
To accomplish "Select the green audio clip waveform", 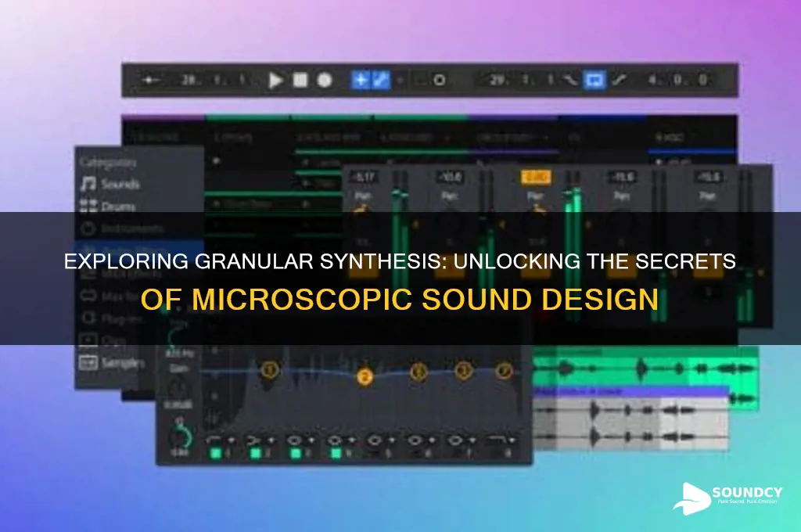I will point(645,368).
